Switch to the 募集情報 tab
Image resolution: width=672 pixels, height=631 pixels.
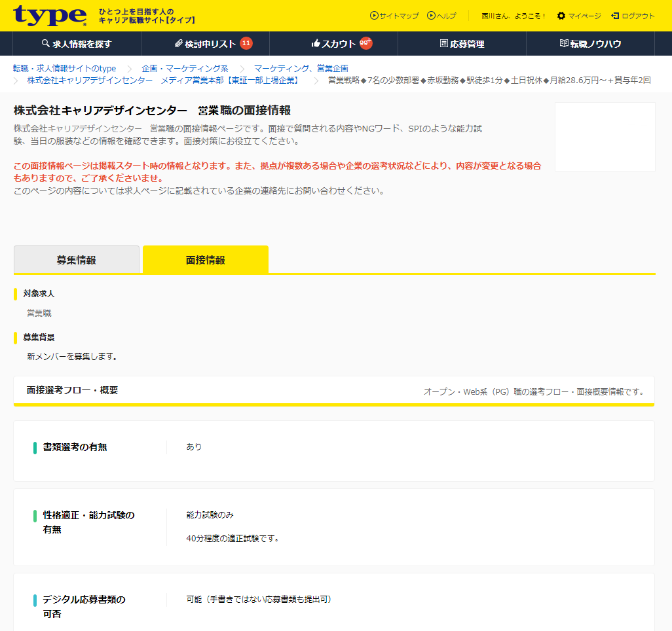pos(77,259)
